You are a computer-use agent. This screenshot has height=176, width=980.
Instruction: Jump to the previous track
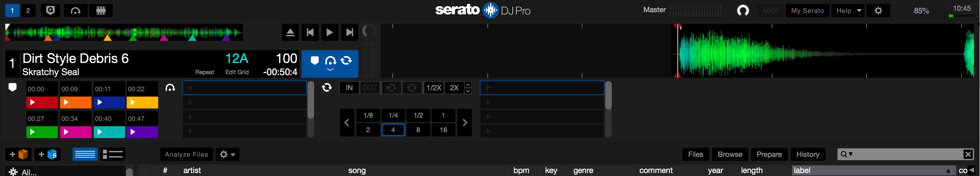point(310,33)
